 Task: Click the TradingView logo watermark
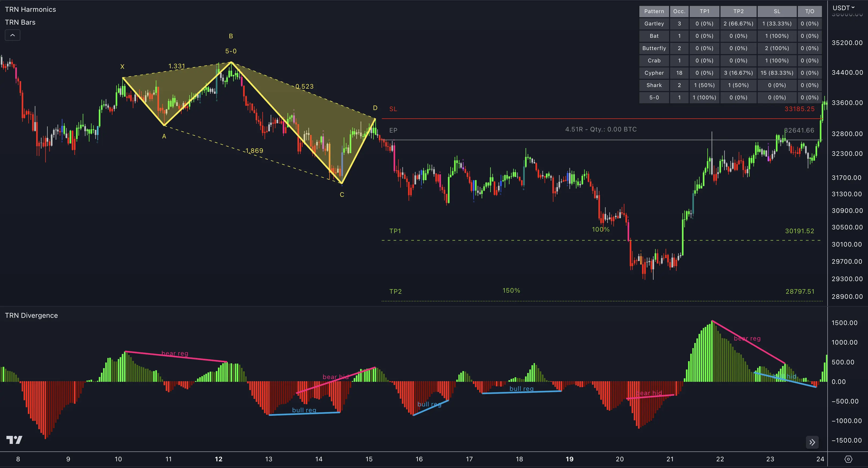(14, 440)
